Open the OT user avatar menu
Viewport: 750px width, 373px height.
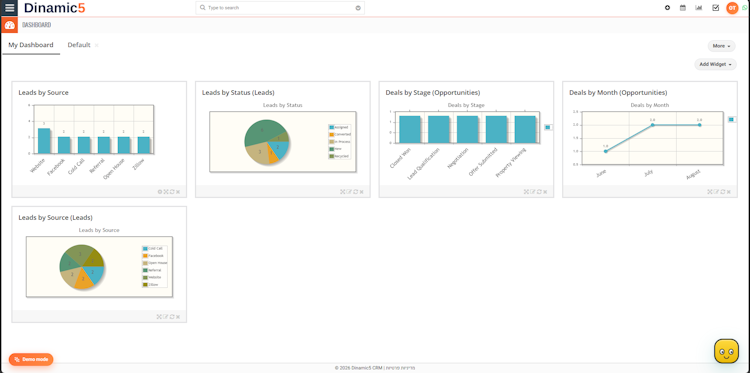[x=732, y=8]
